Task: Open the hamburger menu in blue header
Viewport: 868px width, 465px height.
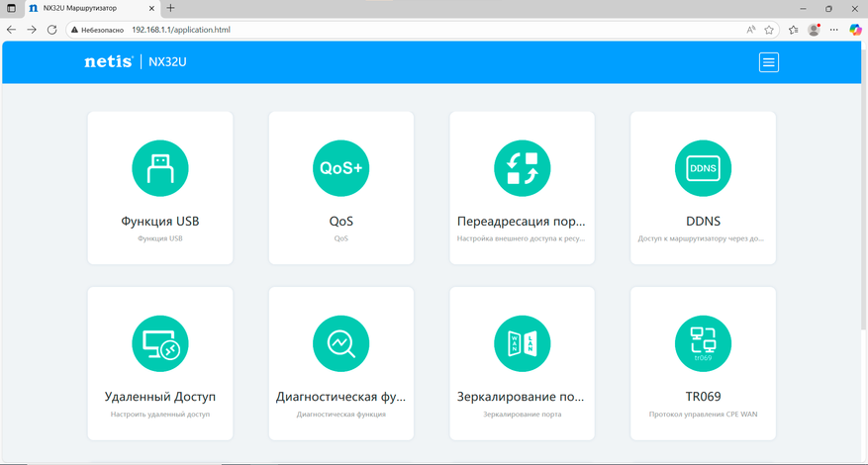Action: tap(768, 62)
